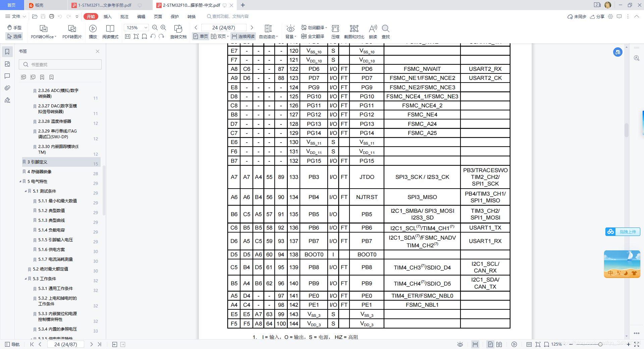644x349 pixels.
Task: Open 自动滚动 auto scroll dropdown
Action: click(268, 32)
